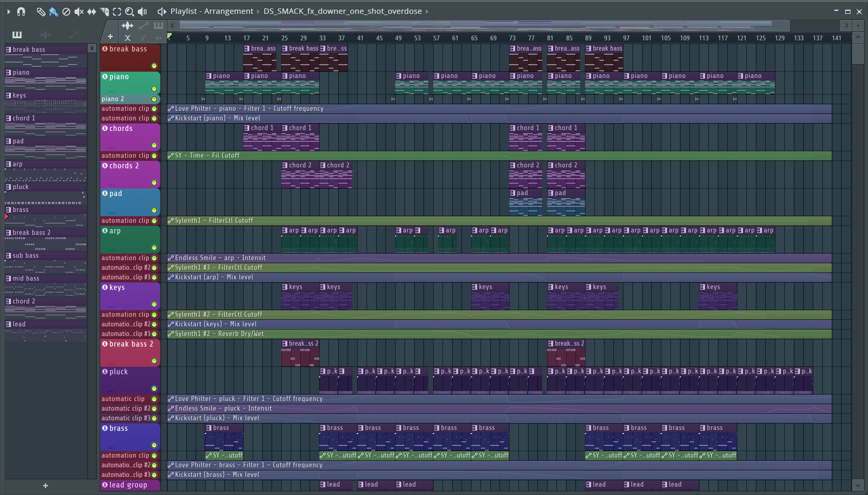Select the Paint brush tool

(53, 11)
